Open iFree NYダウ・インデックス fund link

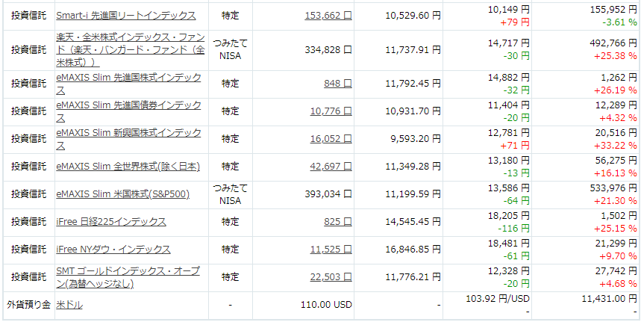[x=113, y=250]
